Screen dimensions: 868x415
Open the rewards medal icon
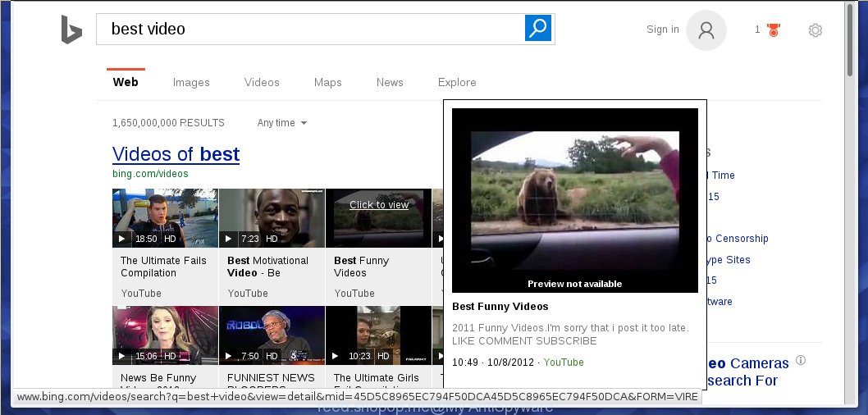coord(774,30)
